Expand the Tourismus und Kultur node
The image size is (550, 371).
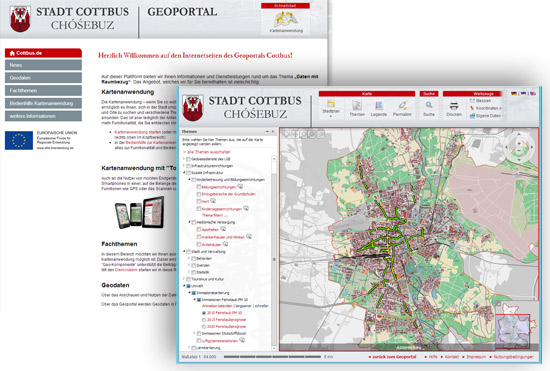pos(184,279)
